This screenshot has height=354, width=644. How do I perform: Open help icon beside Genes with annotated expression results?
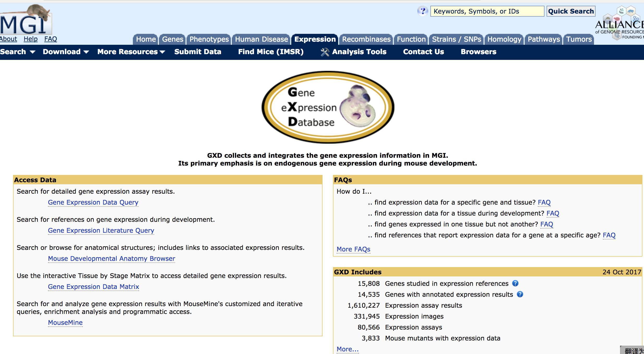(520, 294)
